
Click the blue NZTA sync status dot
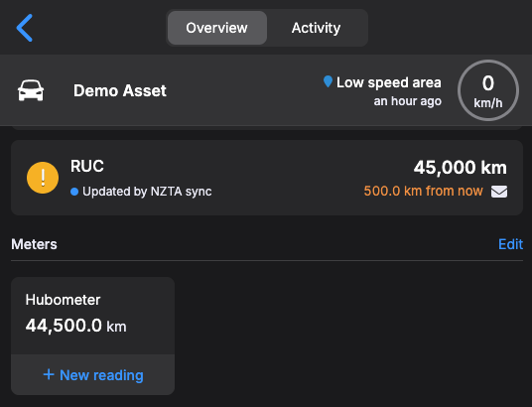click(74, 192)
